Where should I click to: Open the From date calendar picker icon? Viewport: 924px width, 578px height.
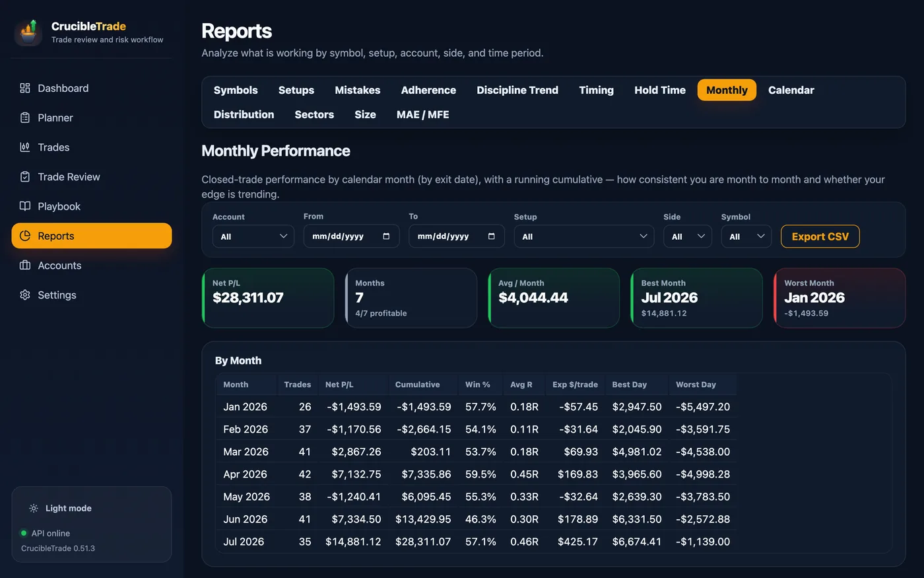(x=386, y=236)
